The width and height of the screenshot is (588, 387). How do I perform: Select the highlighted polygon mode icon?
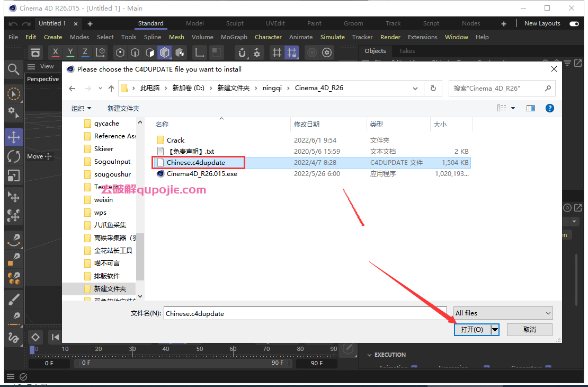click(165, 52)
